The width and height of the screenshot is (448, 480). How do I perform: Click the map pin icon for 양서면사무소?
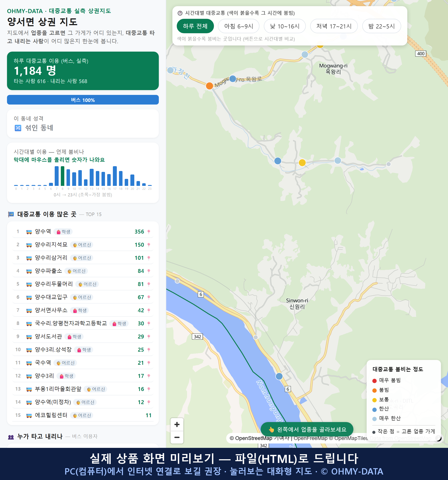[149, 311]
